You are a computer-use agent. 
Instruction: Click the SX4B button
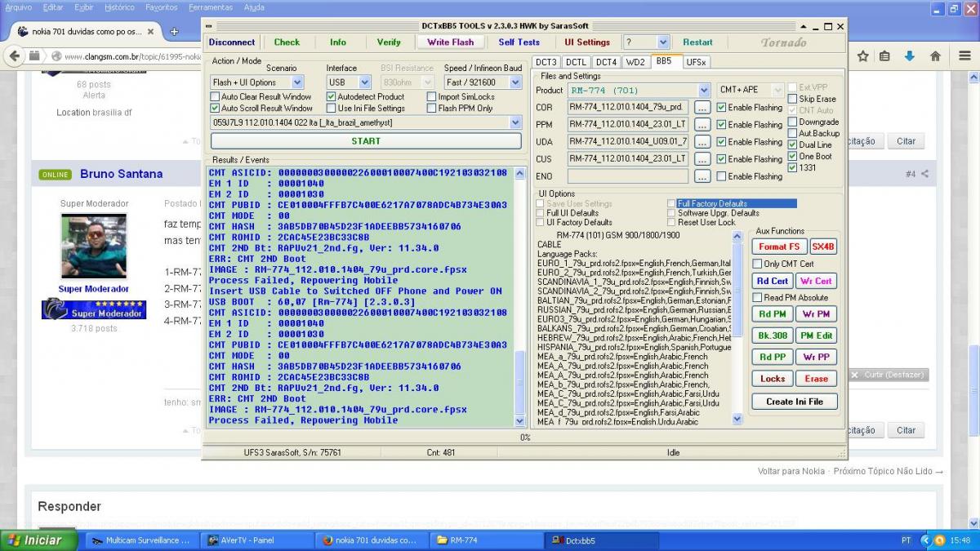[823, 247]
